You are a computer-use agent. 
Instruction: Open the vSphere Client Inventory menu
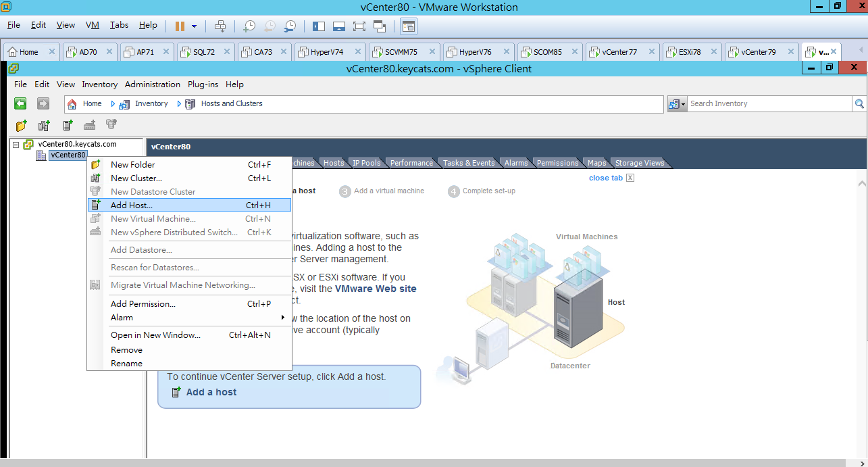(100, 84)
